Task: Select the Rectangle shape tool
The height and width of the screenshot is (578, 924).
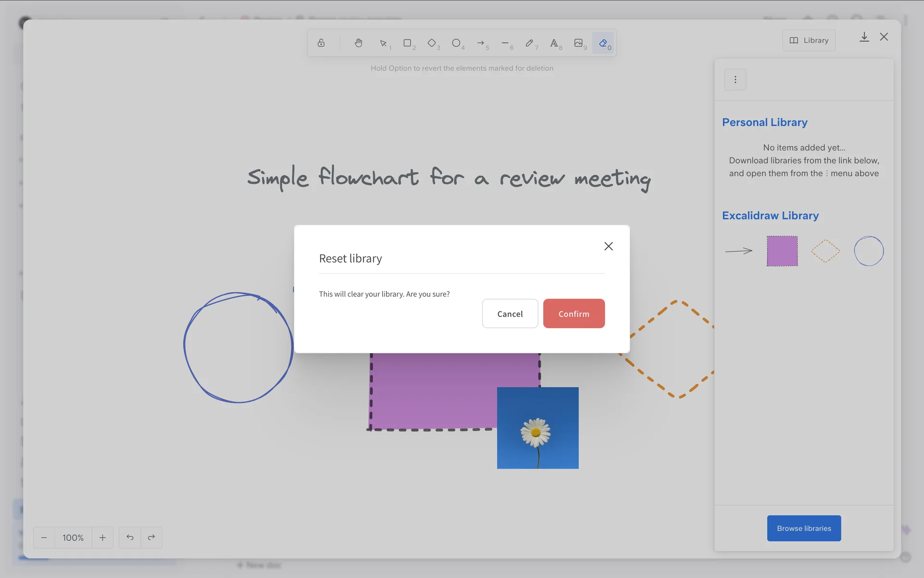Action: 408,43
